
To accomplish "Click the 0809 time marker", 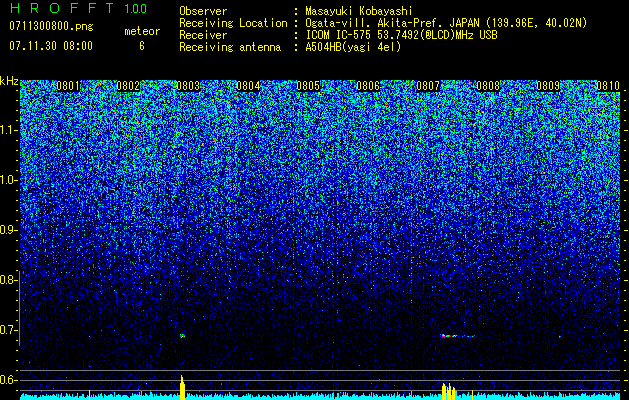I will point(548,86).
